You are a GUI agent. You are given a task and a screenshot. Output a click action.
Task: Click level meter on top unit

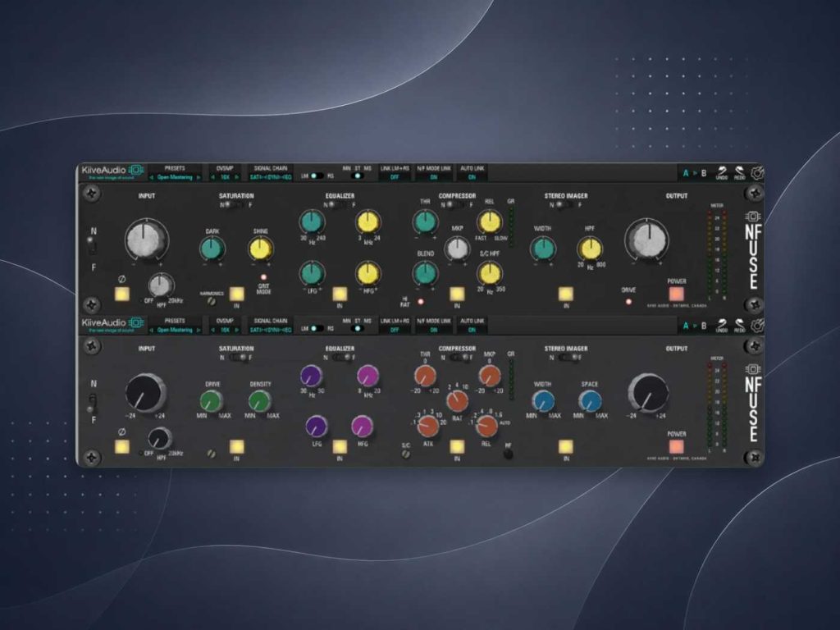coord(717,254)
